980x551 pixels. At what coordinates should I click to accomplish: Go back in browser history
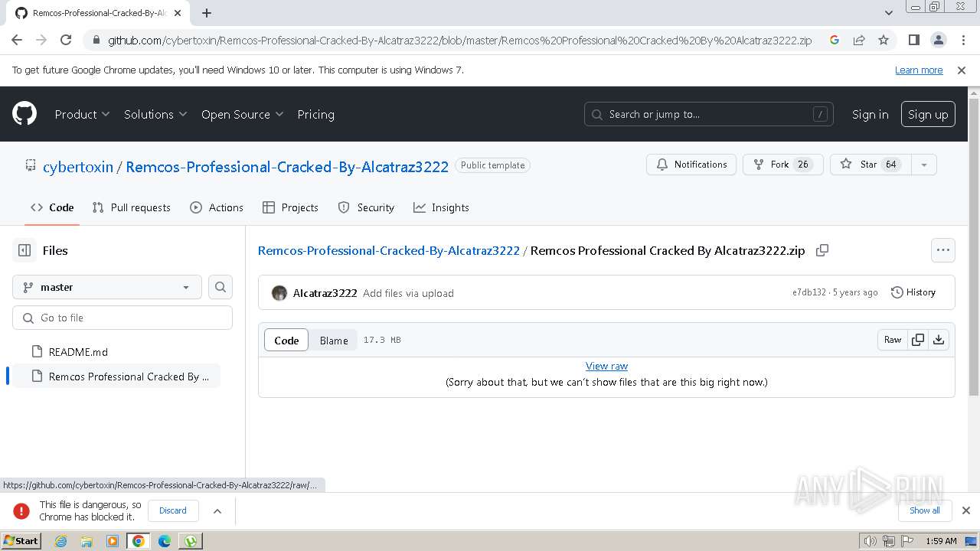click(x=17, y=40)
